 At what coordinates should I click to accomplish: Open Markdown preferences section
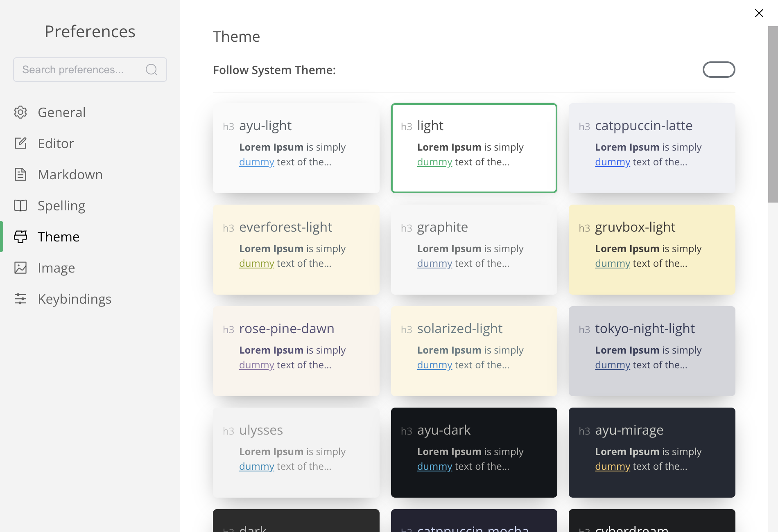coord(90,174)
